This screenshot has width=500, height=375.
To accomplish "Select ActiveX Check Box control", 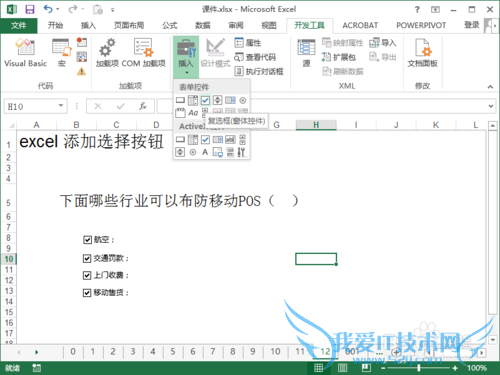I will [x=205, y=139].
